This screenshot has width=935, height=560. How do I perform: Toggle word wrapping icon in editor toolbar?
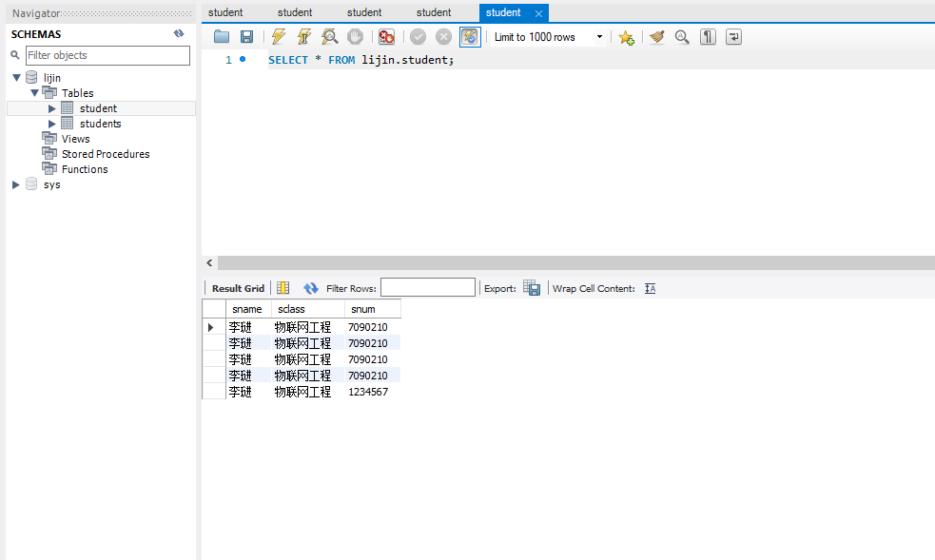(733, 37)
